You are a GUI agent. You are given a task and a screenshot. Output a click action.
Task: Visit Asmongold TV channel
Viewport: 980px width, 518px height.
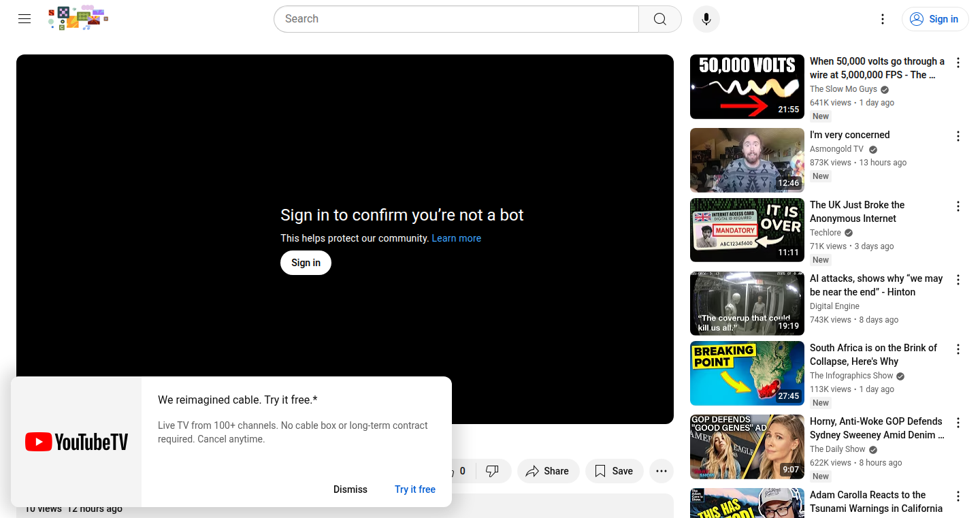pyautogui.click(x=836, y=149)
